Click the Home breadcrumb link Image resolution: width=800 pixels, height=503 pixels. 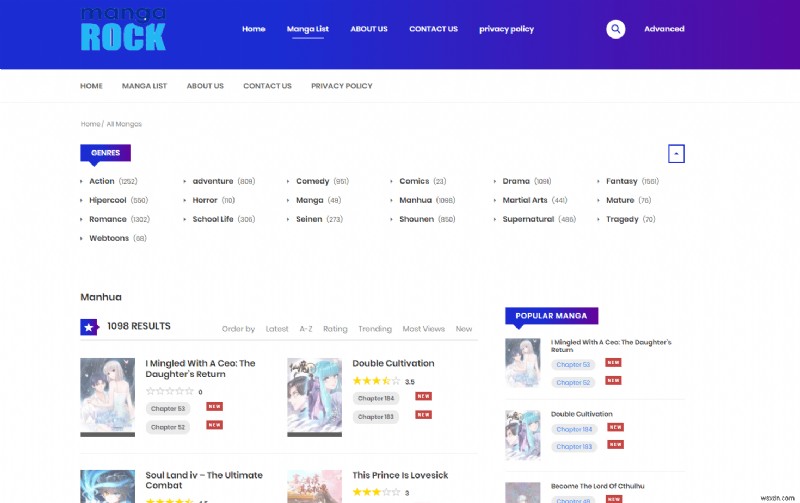90,124
